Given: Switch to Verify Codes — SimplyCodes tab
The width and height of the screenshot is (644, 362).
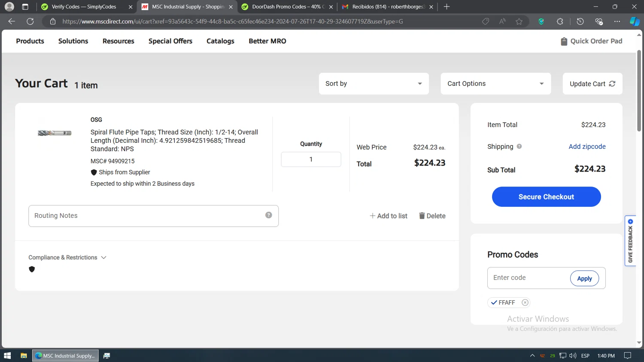Looking at the screenshot, I should [x=86, y=7].
